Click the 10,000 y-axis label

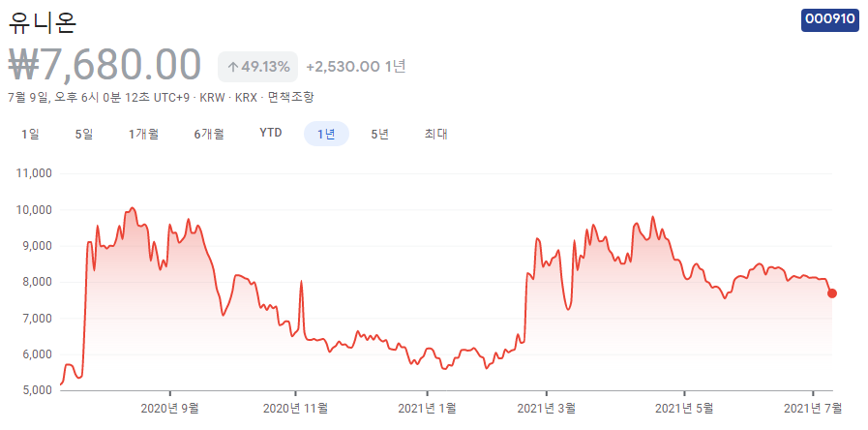(32, 209)
